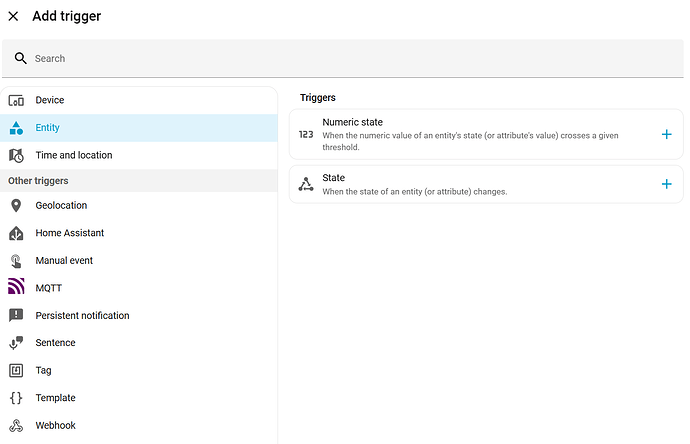690x444 pixels.
Task: Click the Home Assistant logo icon
Action: tap(16, 233)
